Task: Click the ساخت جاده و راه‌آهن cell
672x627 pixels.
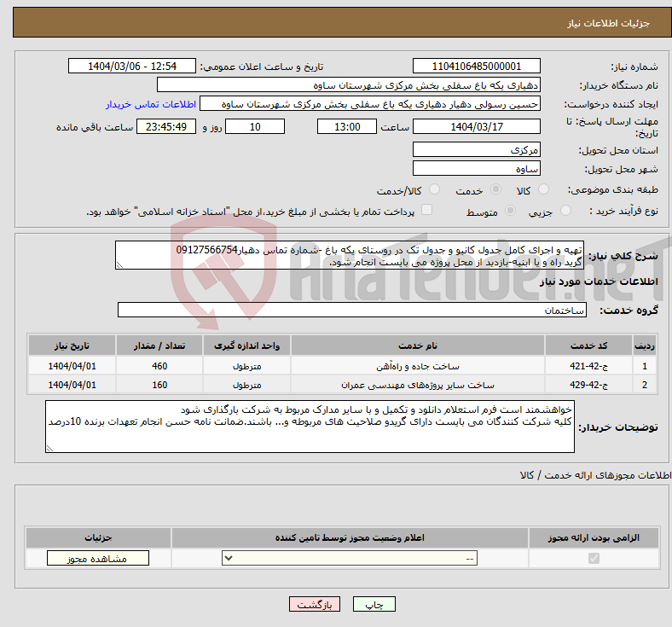Action: pos(417,366)
